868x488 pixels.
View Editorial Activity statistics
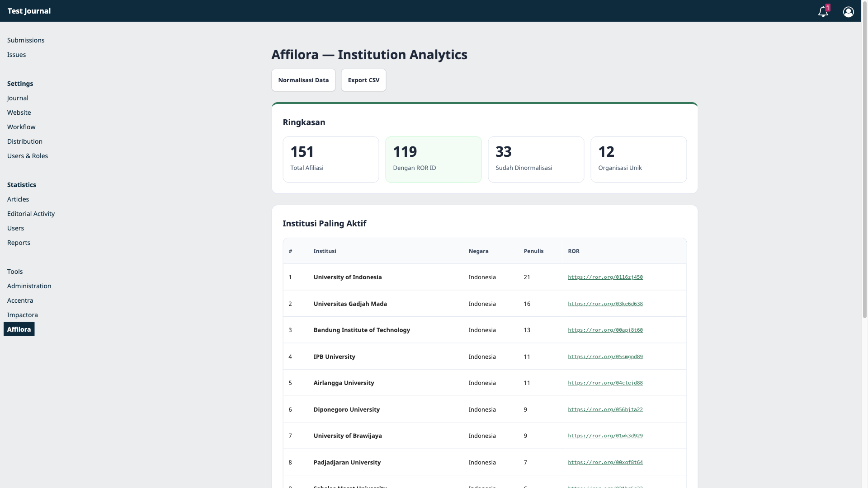(31, 214)
